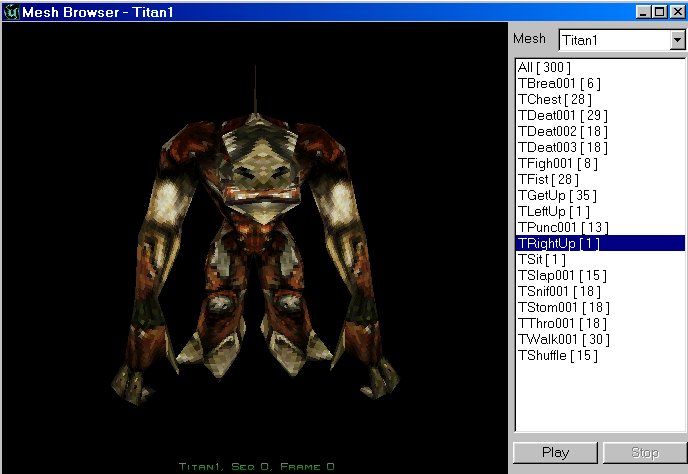
Task: Open the Mesh dropdown arrow
Action: [x=676, y=40]
